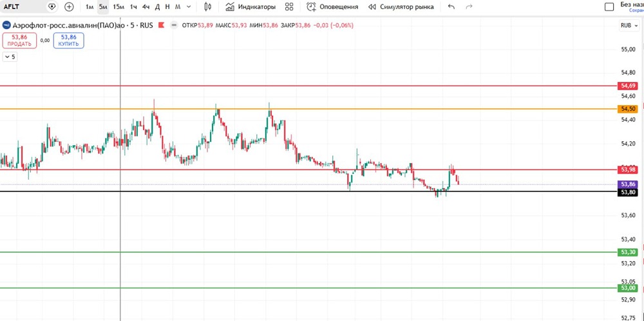Click the КУПИТЬ 53,86 buy button

point(69,41)
